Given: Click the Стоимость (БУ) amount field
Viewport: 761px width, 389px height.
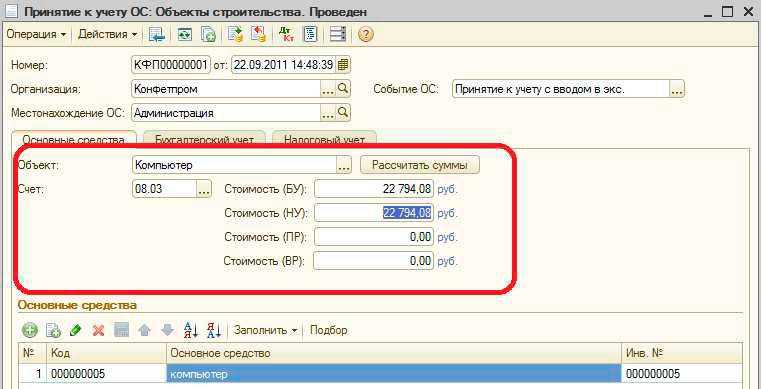Looking at the screenshot, I should click(373, 189).
